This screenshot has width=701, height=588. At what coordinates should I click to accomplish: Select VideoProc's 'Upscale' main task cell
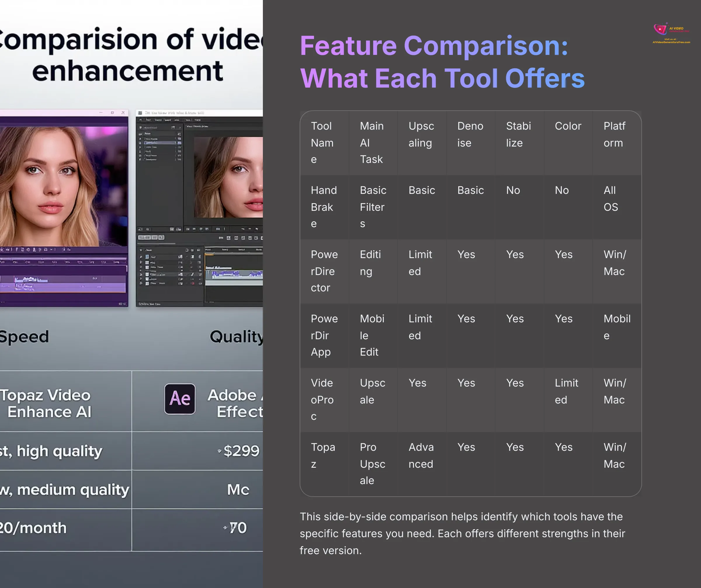[373, 400]
